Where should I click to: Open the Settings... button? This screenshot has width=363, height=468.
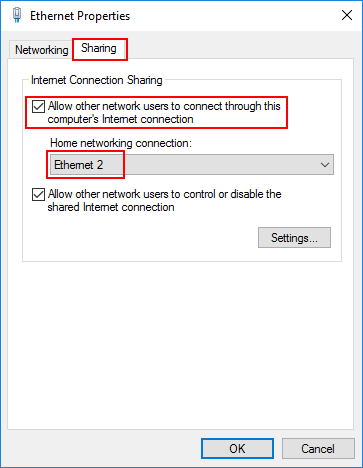294,238
